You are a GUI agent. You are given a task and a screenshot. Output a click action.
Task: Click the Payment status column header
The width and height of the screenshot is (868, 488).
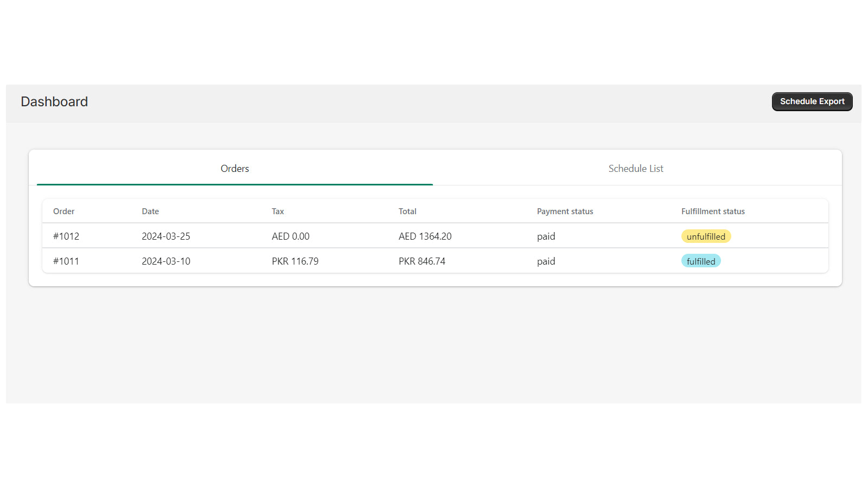pos(565,211)
